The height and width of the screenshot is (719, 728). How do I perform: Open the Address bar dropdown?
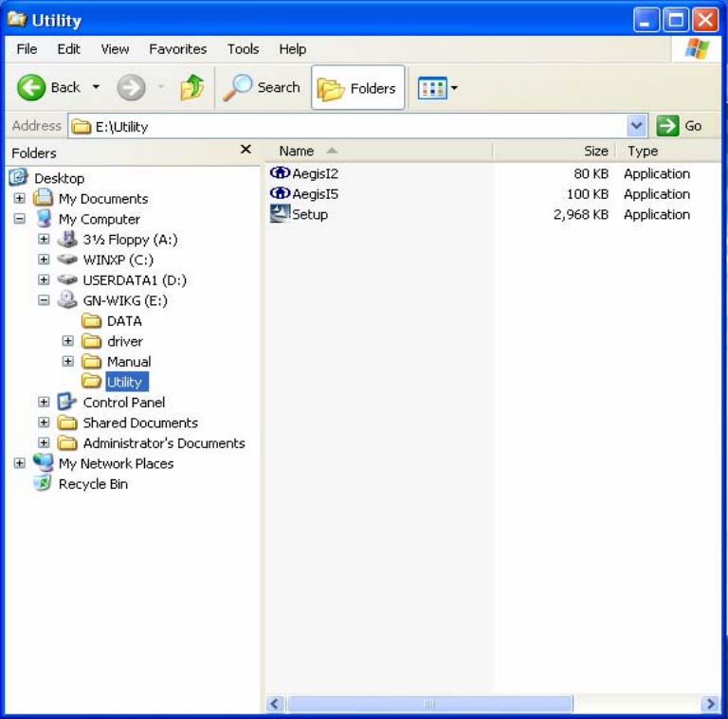(637, 126)
